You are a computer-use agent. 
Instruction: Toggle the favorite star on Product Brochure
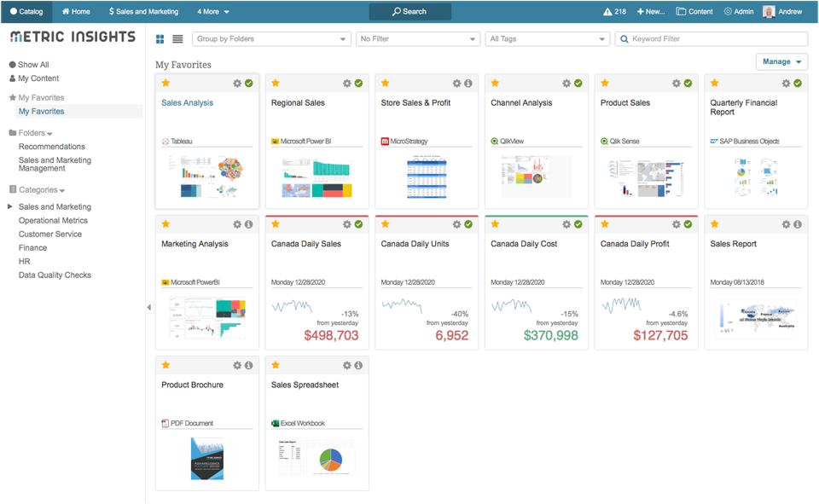click(x=166, y=364)
